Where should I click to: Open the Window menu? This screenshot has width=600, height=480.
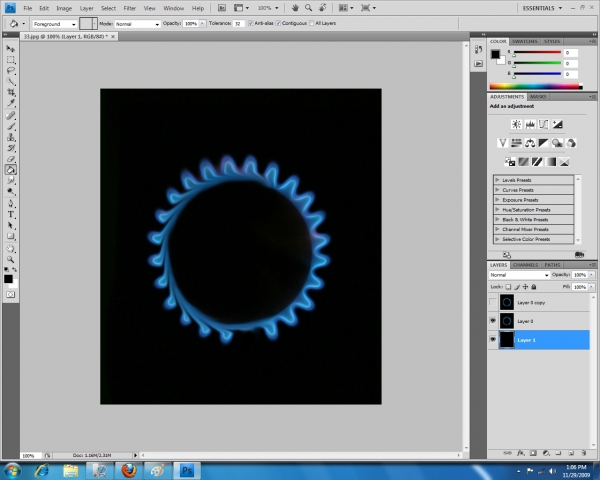pyautogui.click(x=174, y=8)
